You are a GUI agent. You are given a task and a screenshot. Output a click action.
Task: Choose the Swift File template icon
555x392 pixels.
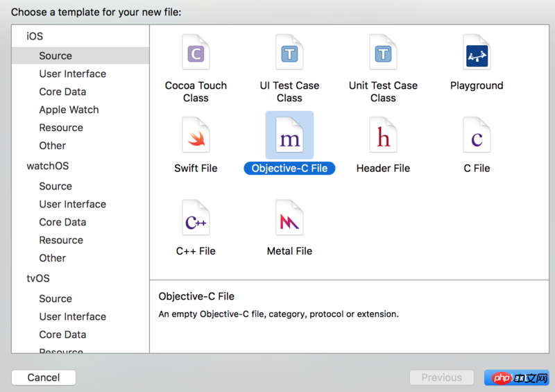[196, 135]
